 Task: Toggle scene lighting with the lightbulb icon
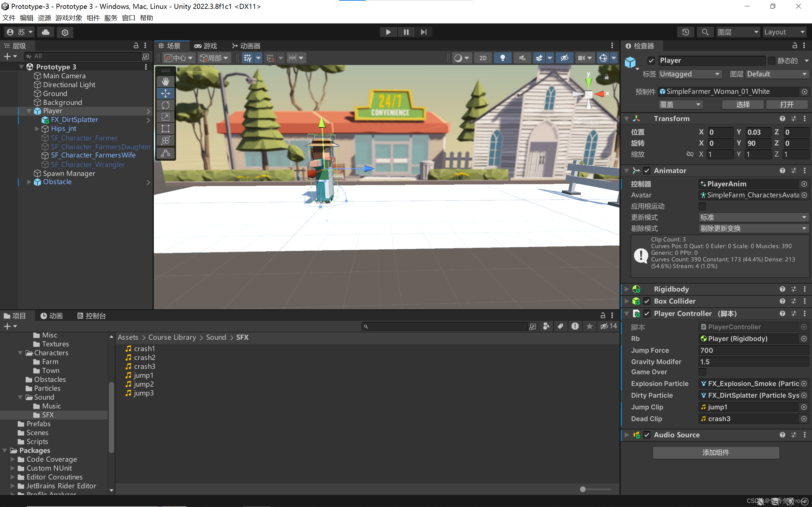(502, 58)
